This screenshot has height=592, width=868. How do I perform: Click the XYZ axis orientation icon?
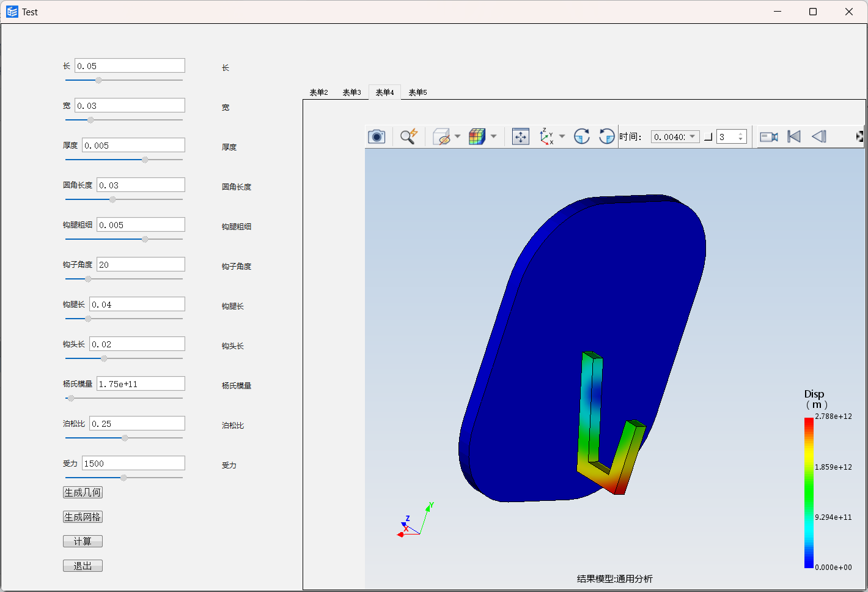[x=546, y=136]
